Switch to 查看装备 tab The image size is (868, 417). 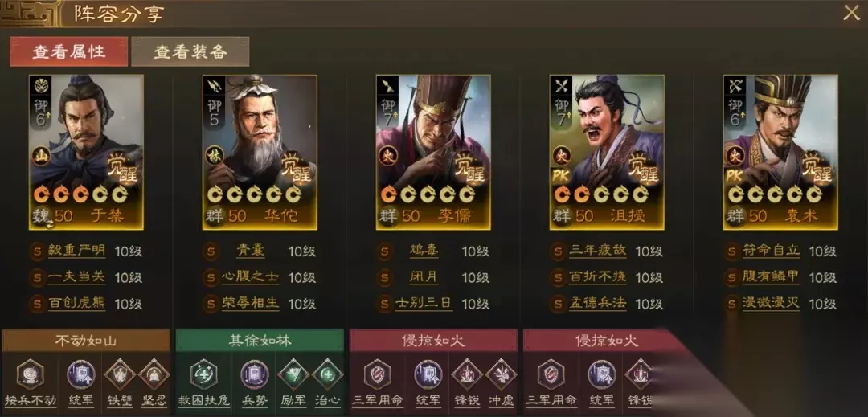point(190,51)
